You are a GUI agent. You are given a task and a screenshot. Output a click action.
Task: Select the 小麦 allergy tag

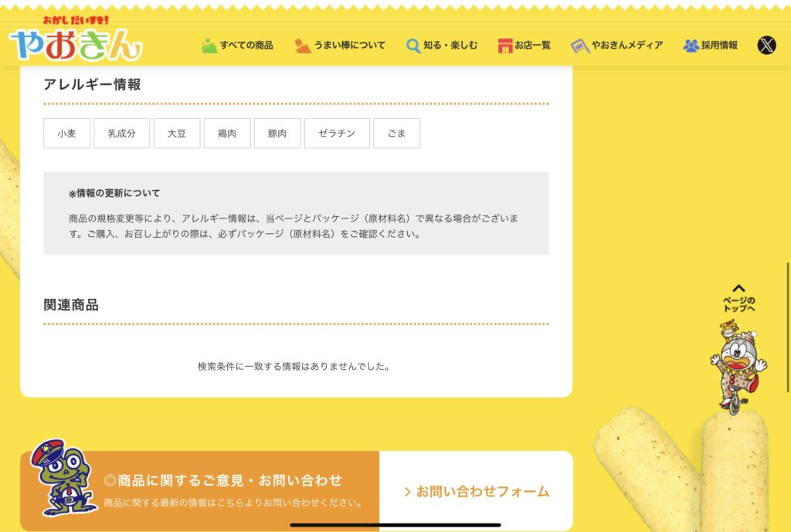(x=67, y=133)
